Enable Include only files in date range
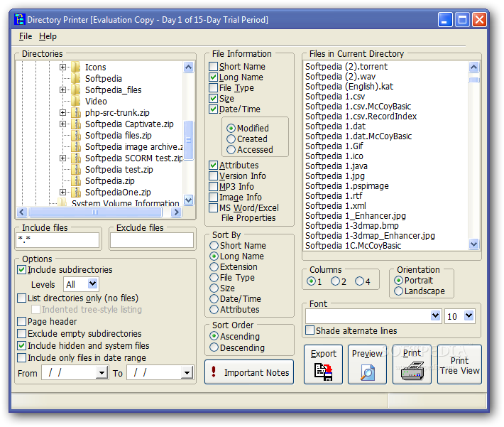 21,357
